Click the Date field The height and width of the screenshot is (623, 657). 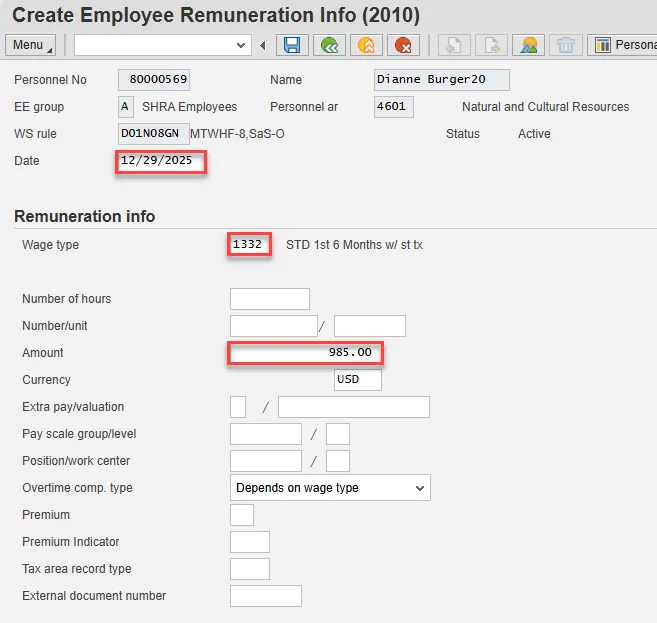coord(161,162)
